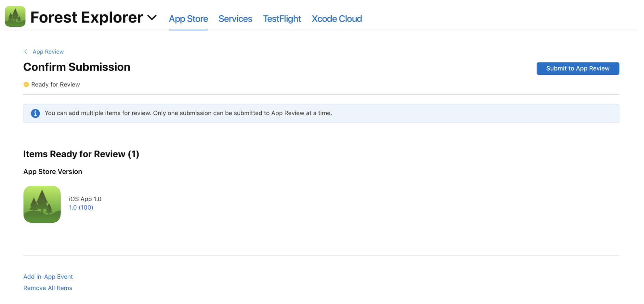Navigate back using the App Review link
Screen dimensions: 644x304
[48, 51]
